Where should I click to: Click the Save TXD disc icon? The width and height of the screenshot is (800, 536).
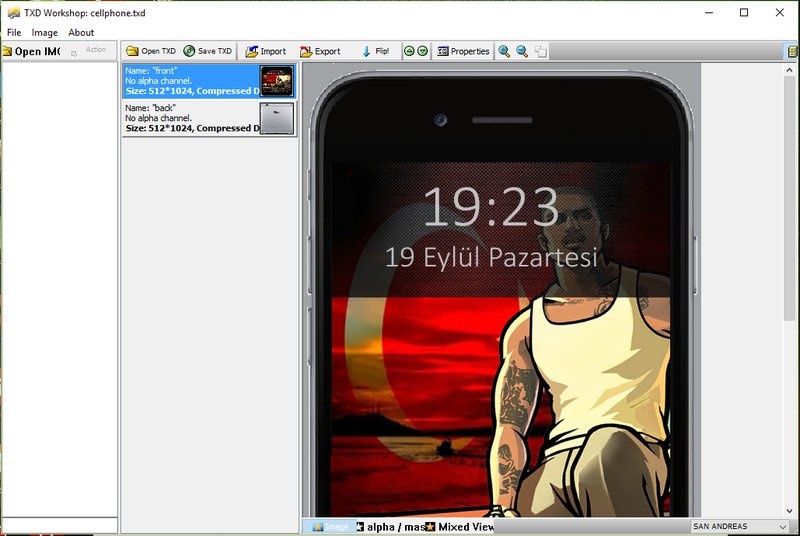(189, 51)
